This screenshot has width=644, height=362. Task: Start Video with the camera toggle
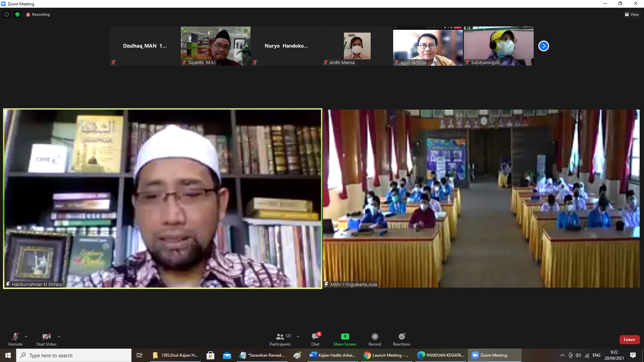tap(46, 339)
